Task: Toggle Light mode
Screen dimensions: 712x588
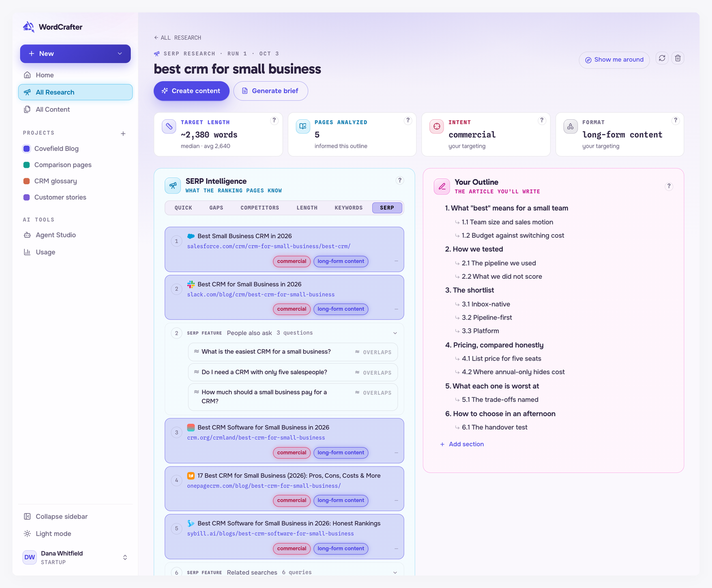Action: [75, 534]
